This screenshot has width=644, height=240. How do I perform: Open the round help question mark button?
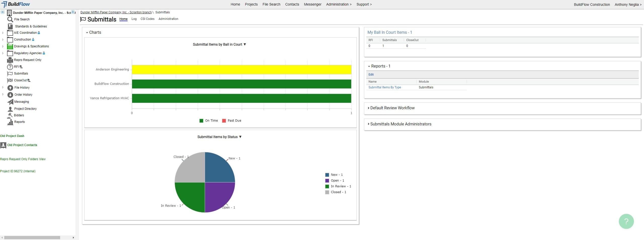point(626,221)
